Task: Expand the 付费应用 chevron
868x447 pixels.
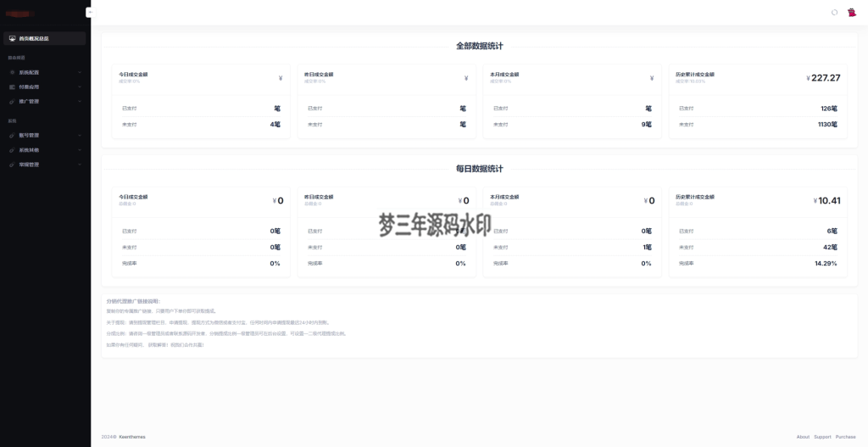Action: [x=80, y=87]
